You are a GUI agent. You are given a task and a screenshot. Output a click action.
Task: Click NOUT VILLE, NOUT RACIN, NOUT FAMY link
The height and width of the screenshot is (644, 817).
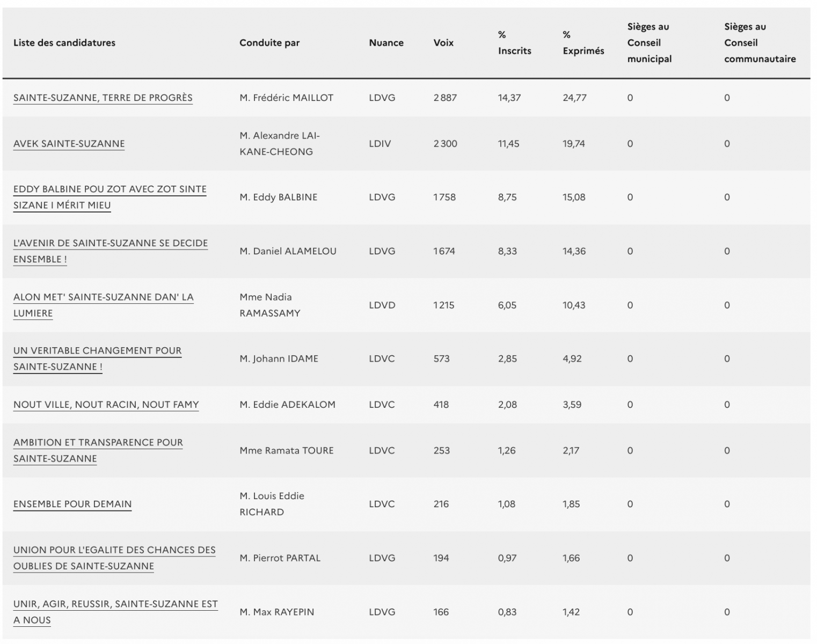click(106, 405)
